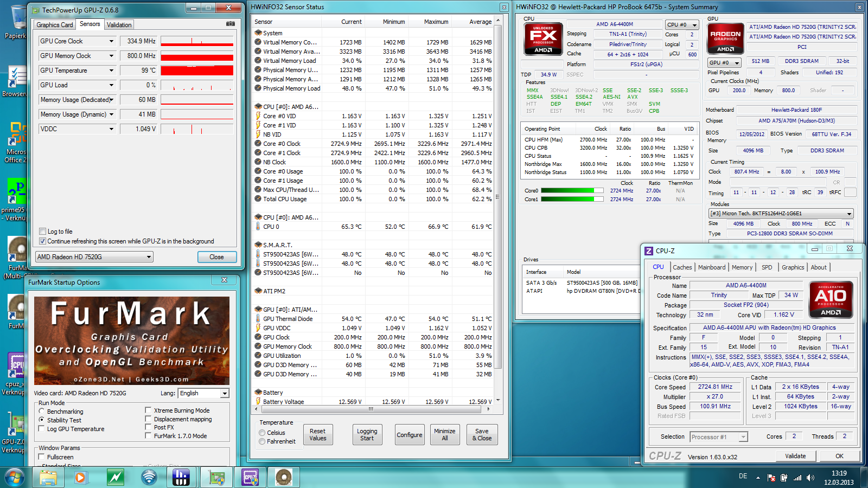Click the icon beside Total CPU Usage row

click(258, 199)
